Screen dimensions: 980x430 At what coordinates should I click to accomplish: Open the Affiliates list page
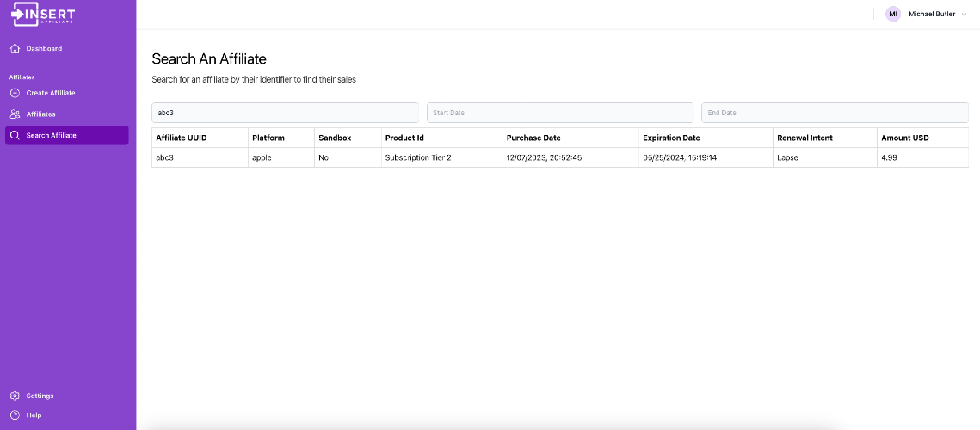pyautogui.click(x=40, y=114)
